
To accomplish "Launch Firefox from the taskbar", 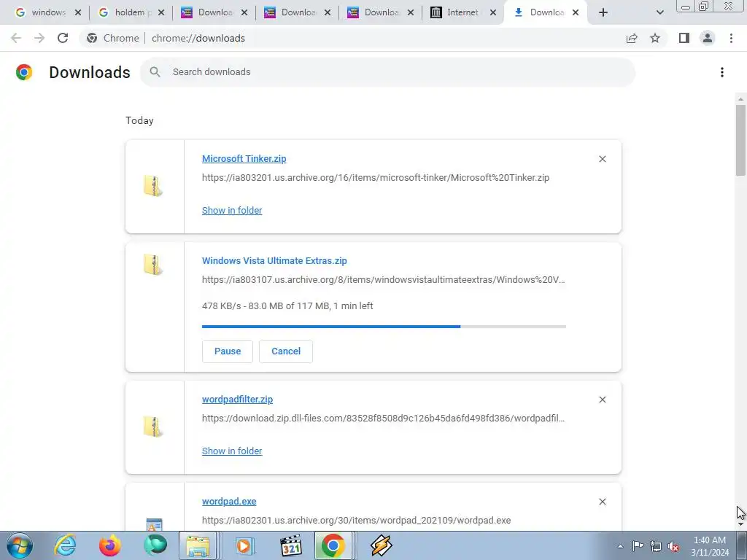I will coord(109,545).
